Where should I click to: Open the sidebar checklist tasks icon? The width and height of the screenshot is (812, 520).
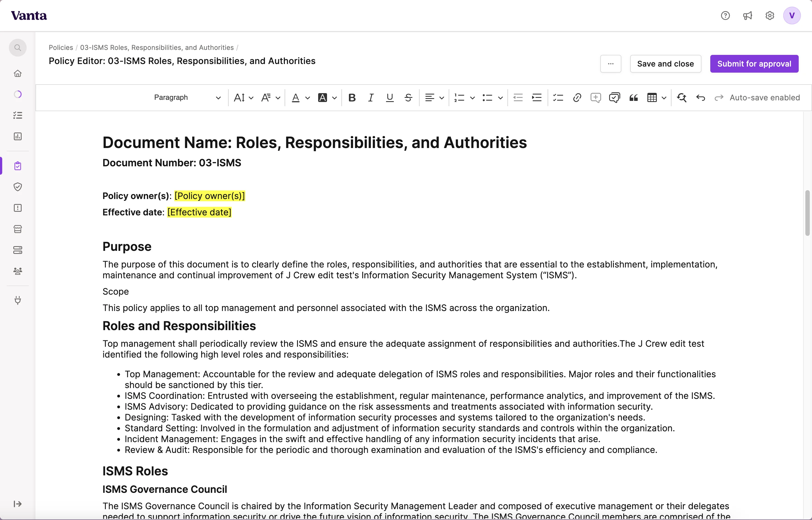pos(17,115)
